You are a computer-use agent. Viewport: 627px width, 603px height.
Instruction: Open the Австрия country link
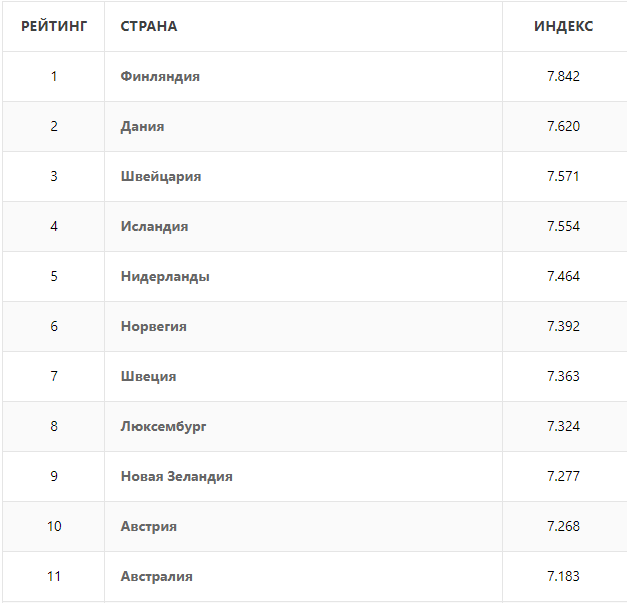[x=148, y=526]
